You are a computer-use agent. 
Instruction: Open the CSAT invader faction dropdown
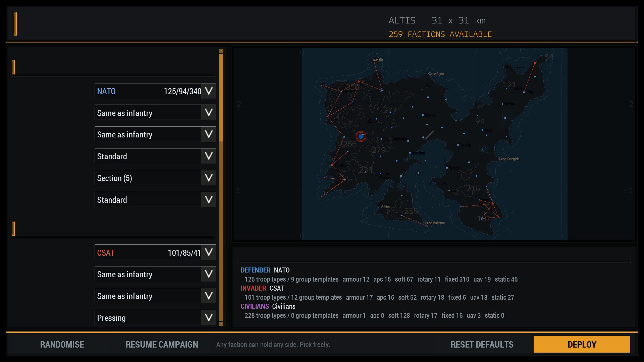[155, 252]
